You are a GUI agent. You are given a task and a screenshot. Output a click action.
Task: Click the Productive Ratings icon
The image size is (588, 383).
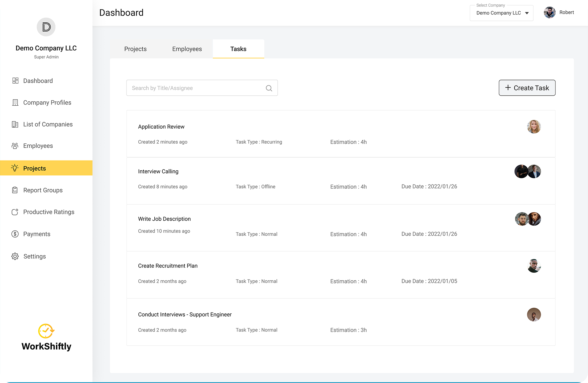pyautogui.click(x=15, y=212)
